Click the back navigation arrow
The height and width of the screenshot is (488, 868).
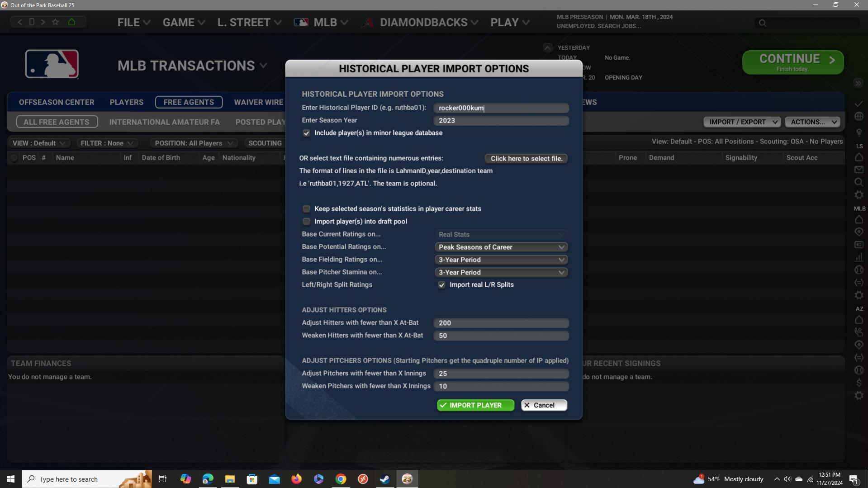pyautogui.click(x=19, y=22)
